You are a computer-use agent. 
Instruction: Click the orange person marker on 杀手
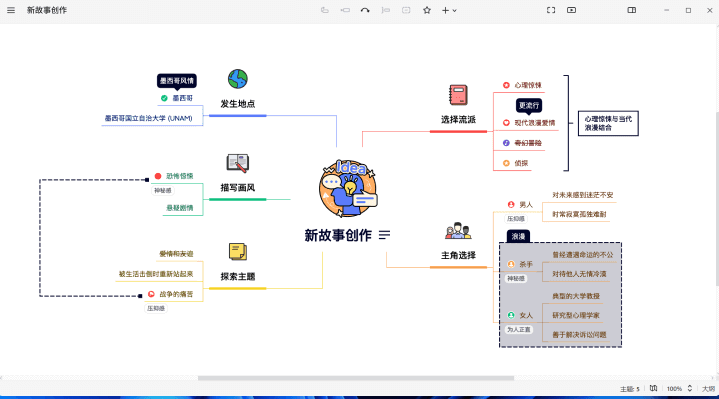(511, 264)
